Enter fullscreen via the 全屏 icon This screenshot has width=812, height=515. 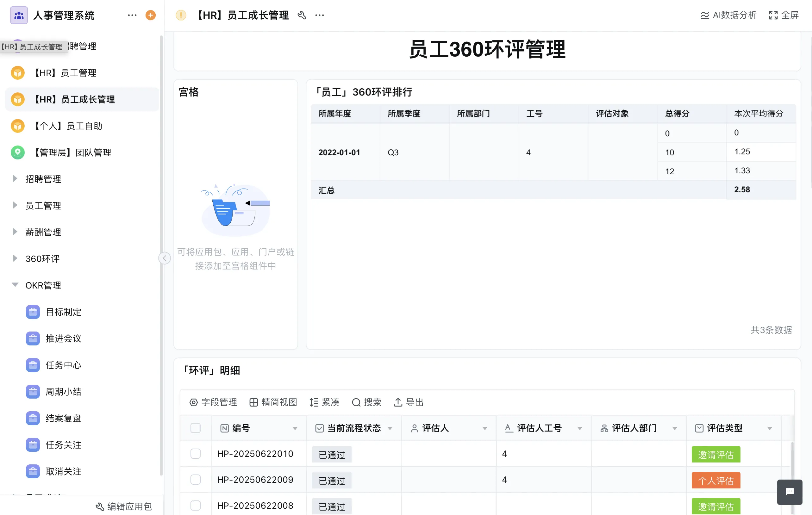pyautogui.click(x=783, y=15)
